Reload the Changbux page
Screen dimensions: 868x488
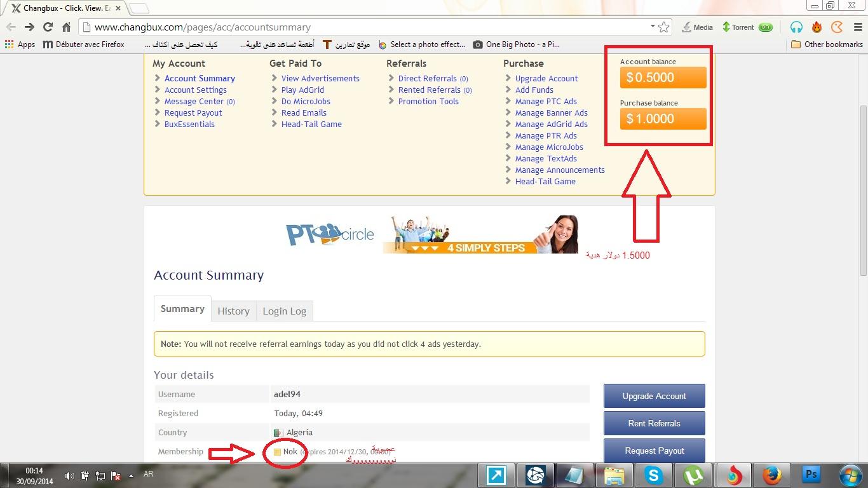pyautogui.click(x=48, y=27)
